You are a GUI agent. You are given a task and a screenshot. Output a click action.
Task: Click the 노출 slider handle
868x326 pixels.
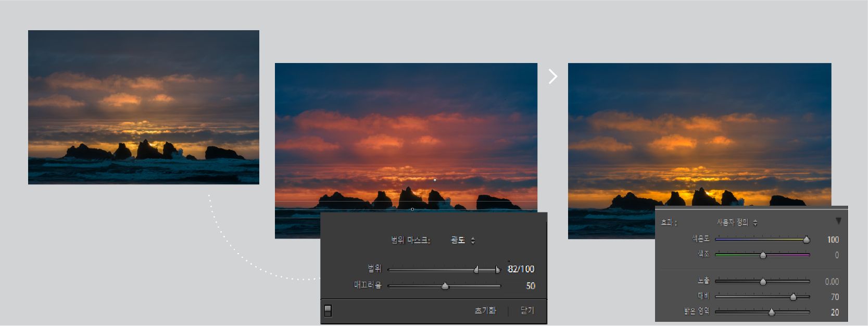pyautogui.click(x=763, y=282)
